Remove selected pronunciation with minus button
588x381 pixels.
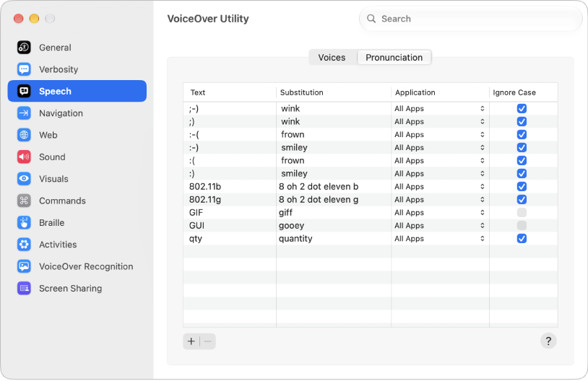pyautogui.click(x=208, y=341)
